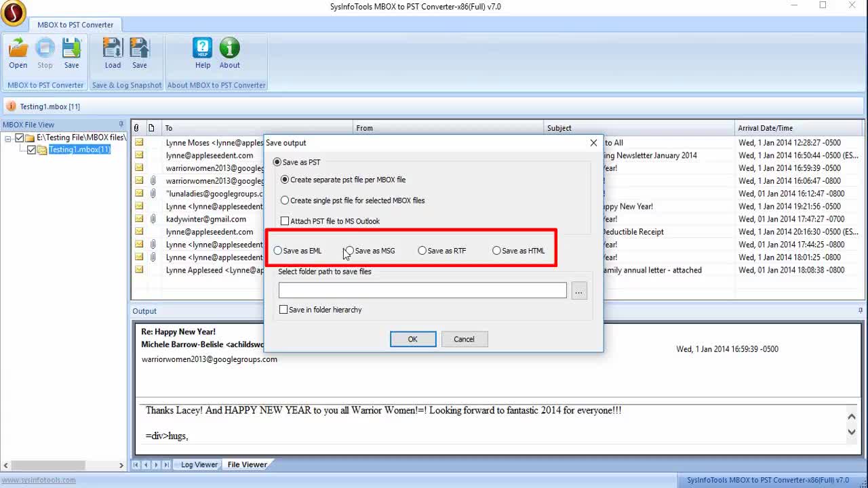Image resolution: width=868 pixels, height=488 pixels.
Task: Select Save as MSG option
Action: (x=350, y=251)
